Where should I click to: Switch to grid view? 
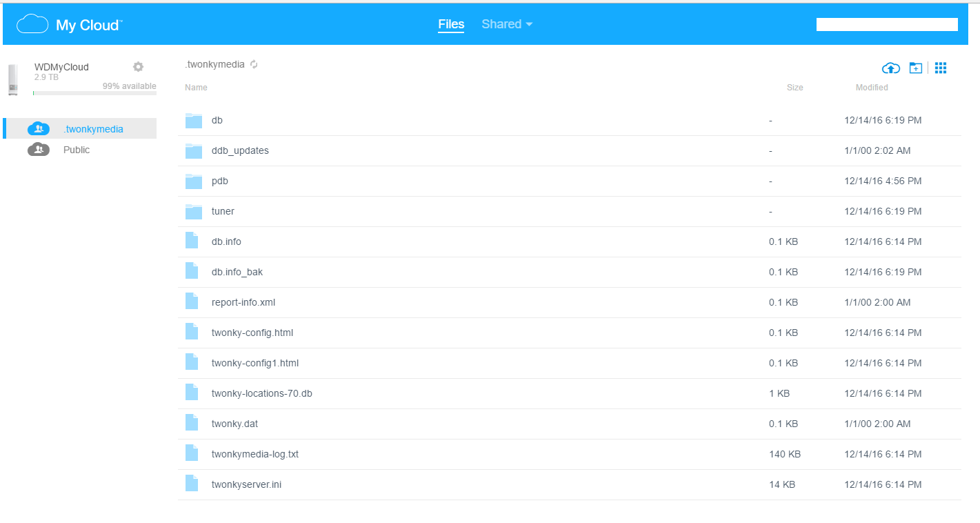tap(941, 68)
